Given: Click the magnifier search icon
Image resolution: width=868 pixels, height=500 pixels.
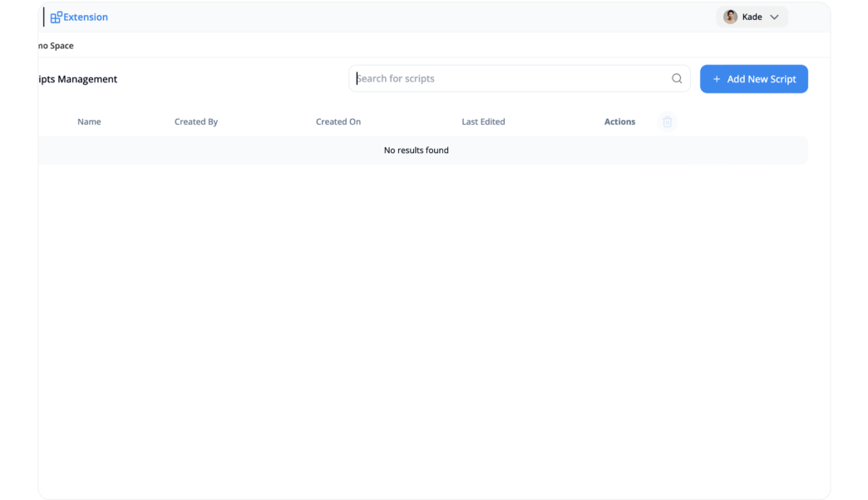Looking at the screenshot, I should tap(677, 79).
